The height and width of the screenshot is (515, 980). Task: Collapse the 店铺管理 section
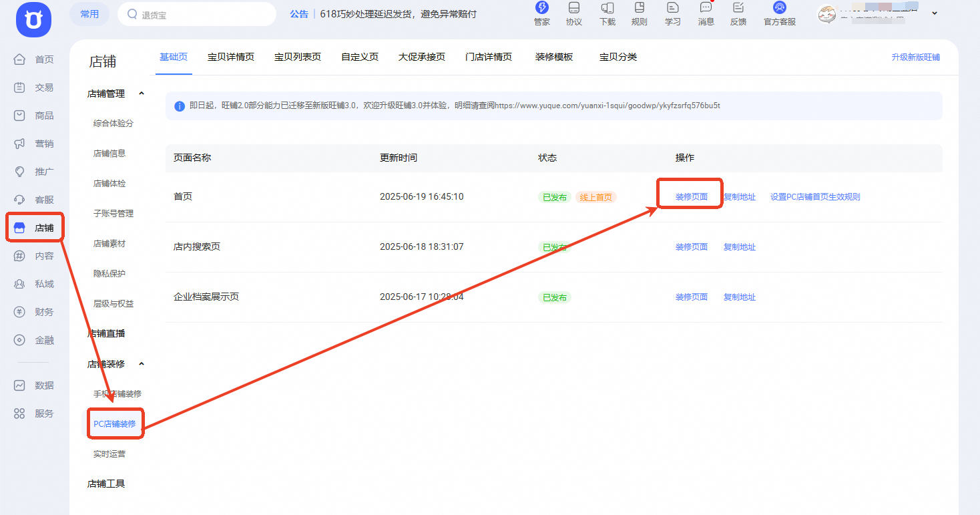tap(142, 94)
